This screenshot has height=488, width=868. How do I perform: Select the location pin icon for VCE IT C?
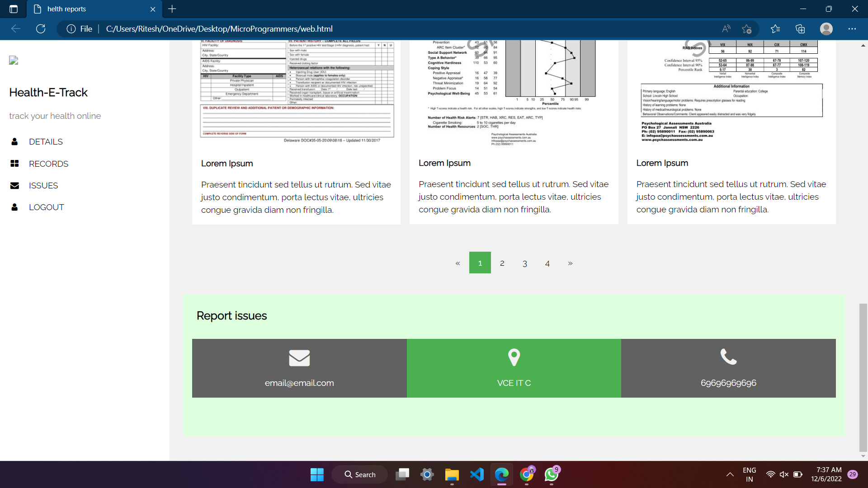[514, 357]
